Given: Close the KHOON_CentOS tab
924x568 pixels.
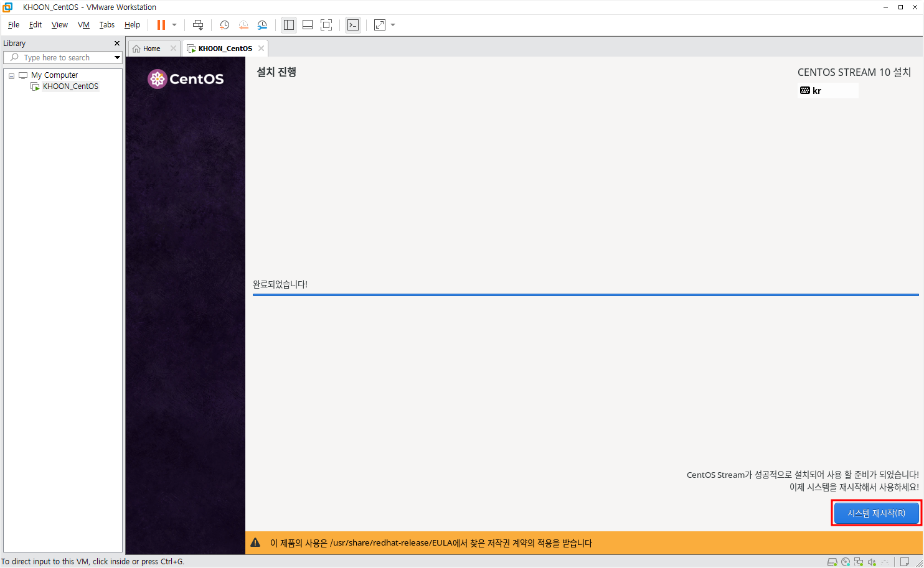Looking at the screenshot, I should [x=261, y=49].
